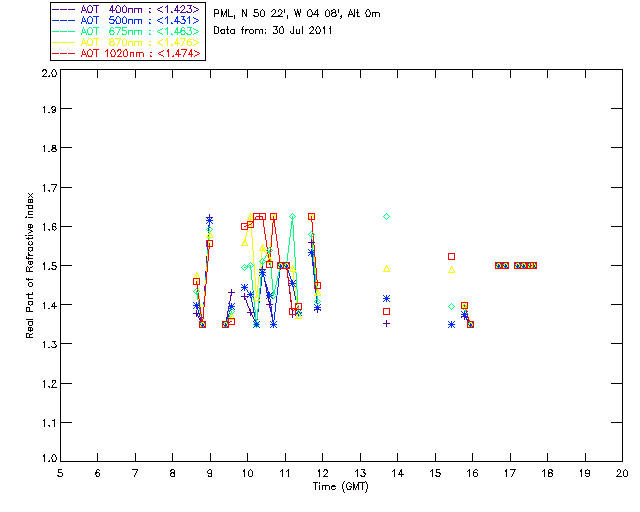Viewport: 640px width, 512px height.
Task: Click the AOT 675nm legend entry
Action: 127,31
